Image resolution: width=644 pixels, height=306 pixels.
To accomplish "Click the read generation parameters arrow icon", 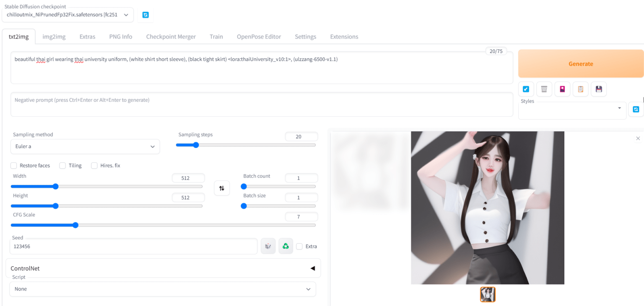I will click(x=526, y=89).
